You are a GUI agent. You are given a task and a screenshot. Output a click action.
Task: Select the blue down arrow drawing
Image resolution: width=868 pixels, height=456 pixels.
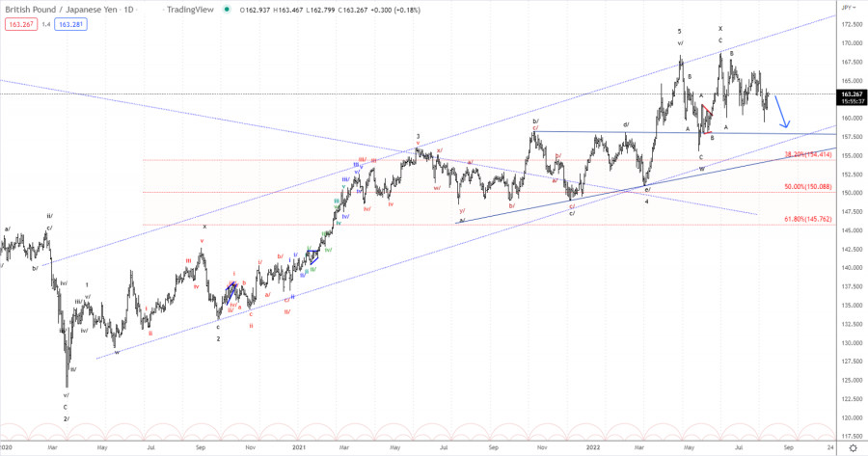click(781, 111)
